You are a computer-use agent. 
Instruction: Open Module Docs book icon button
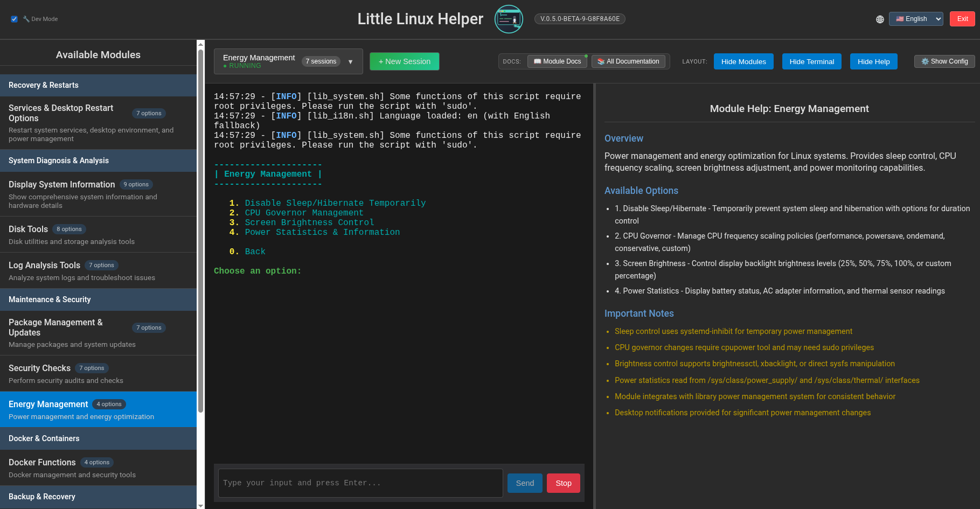557,61
